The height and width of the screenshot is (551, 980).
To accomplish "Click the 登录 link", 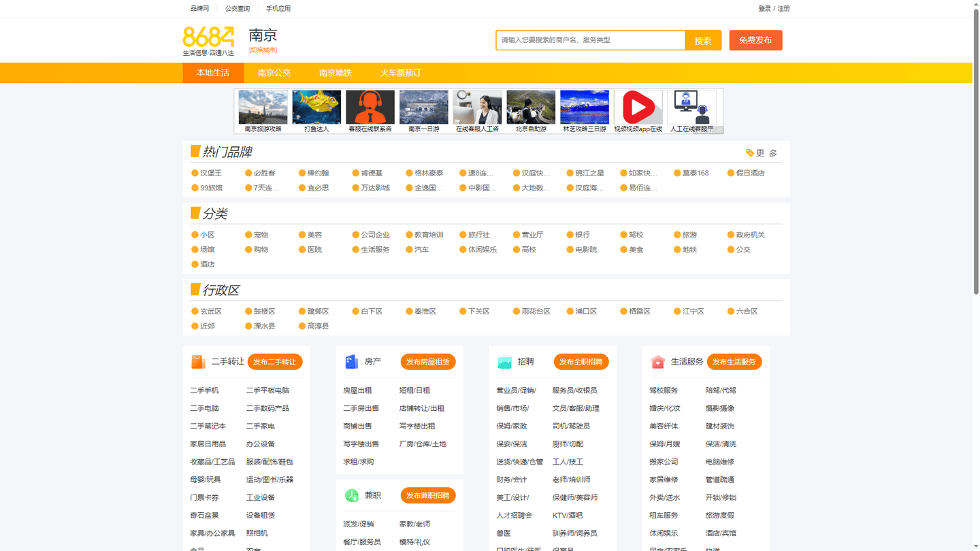I will (x=765, y=9).
